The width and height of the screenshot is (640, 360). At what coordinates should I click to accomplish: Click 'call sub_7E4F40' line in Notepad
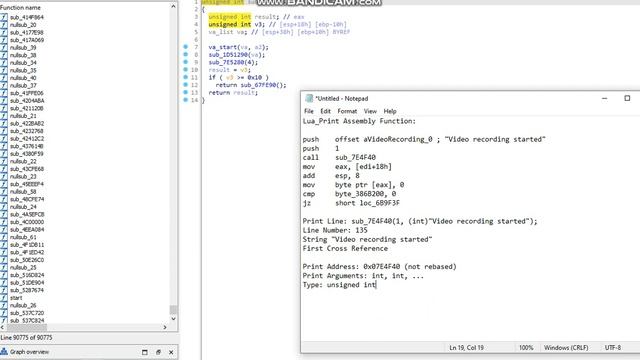(x=339, y=158)
